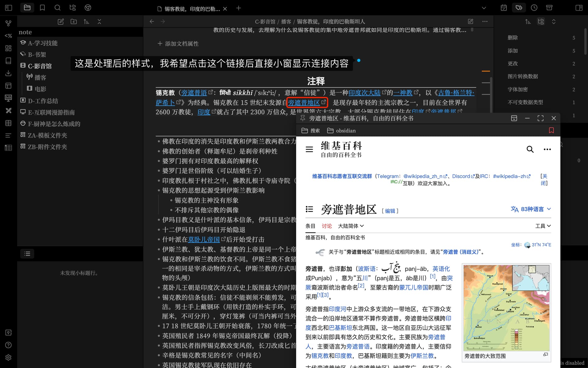Open Wikipedia hamburger menu
This screenshot has width=588, height=368.
309,149
